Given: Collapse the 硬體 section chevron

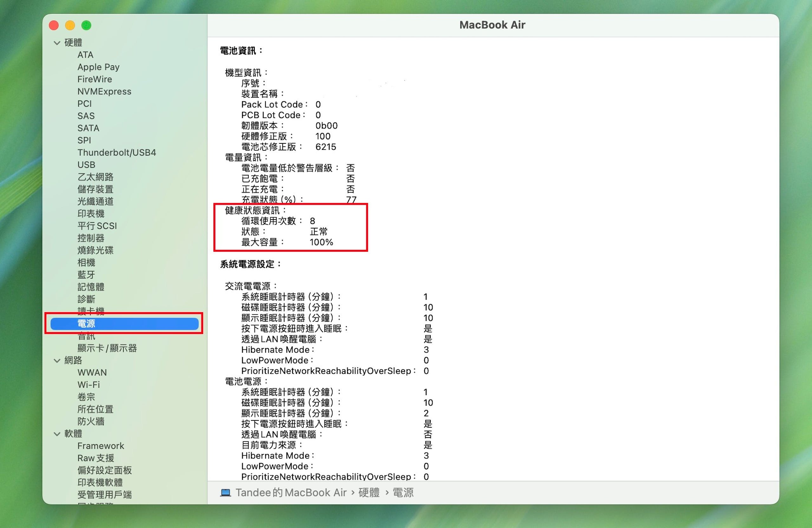Looking at the screenshot, I should point(57,43).
